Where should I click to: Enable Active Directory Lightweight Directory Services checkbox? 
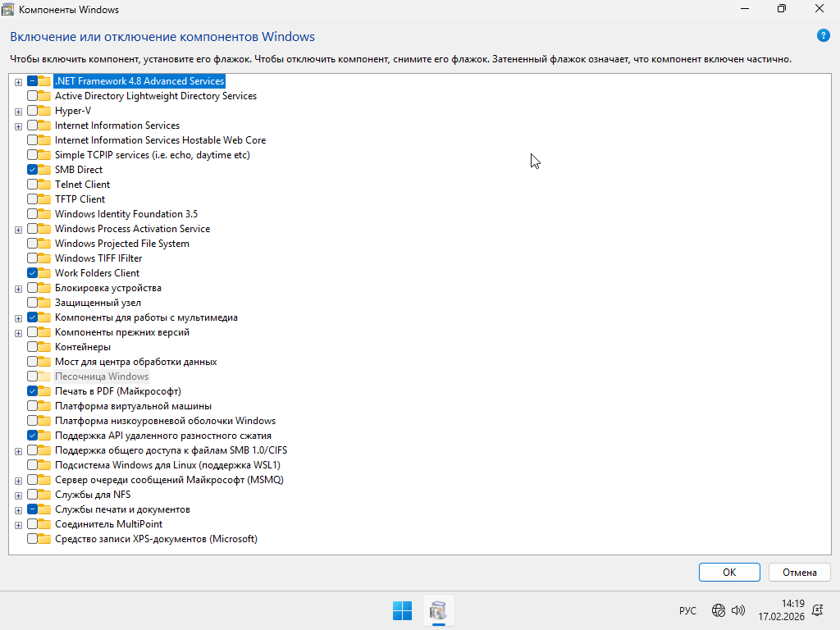pyautogui.click(x=32, y=96)
